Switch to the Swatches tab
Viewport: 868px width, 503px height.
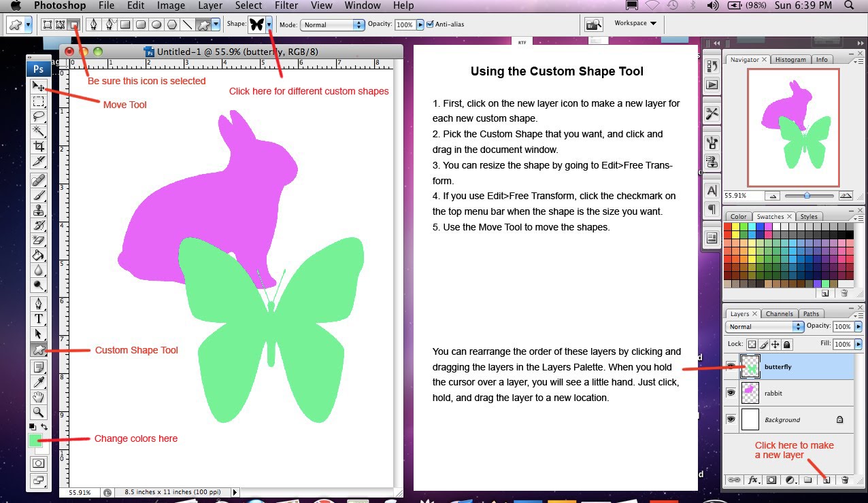(x=771, y=216)
